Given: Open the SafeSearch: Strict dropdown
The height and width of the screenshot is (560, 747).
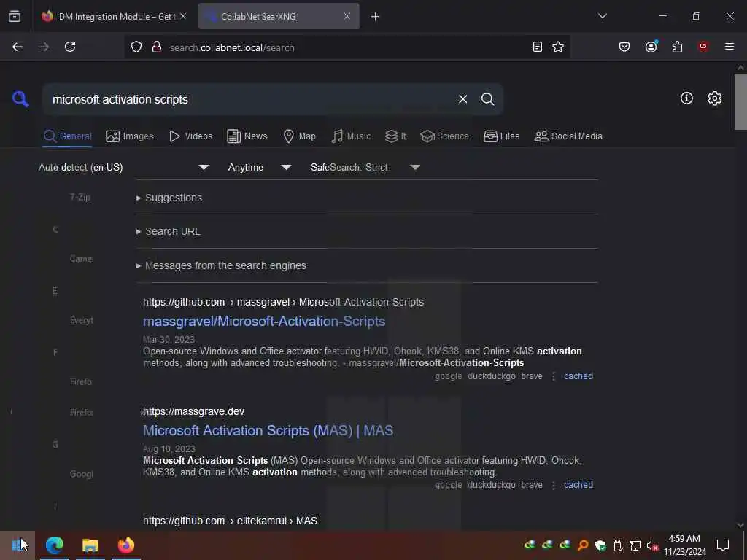Looking at the screenshot, I should 365,167.
